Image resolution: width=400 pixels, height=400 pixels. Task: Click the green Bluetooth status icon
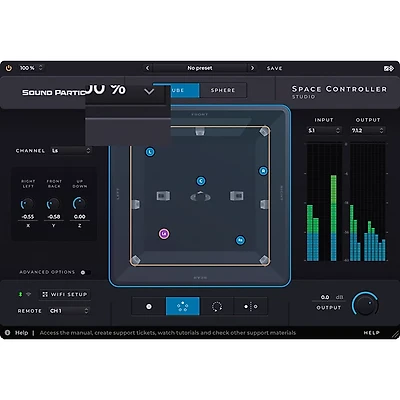(20, 294)
